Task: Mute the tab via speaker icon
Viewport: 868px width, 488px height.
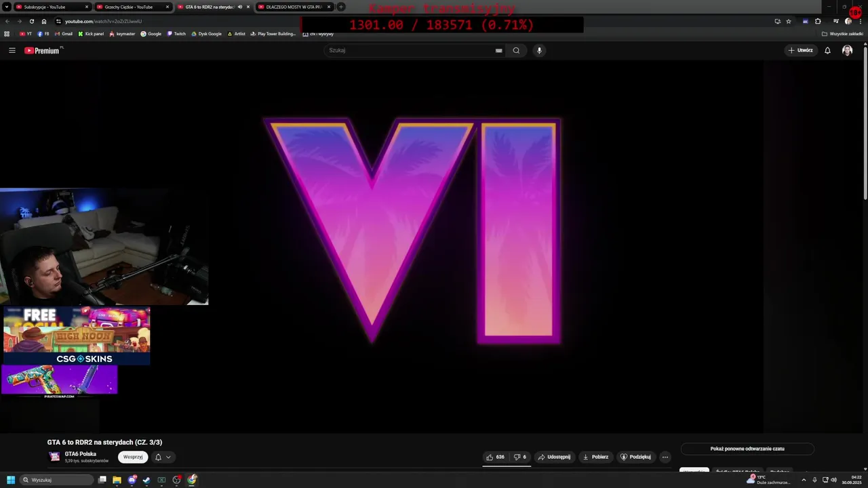Action: pyautogui.click(x=239, y=7)
